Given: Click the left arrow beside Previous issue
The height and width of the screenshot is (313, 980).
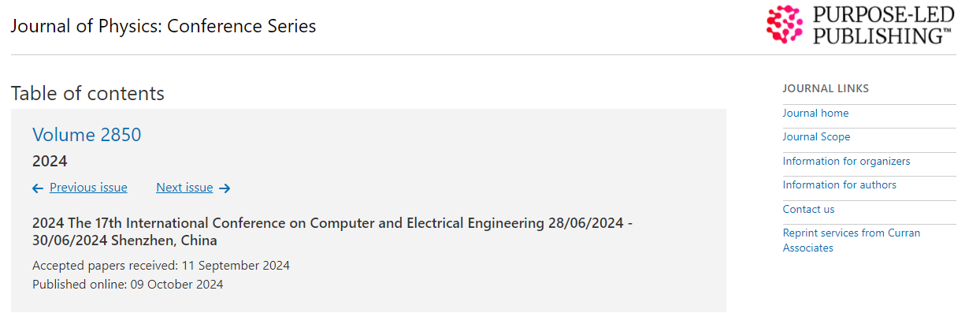Looking at the screenshot, I should tap(38, 188).
